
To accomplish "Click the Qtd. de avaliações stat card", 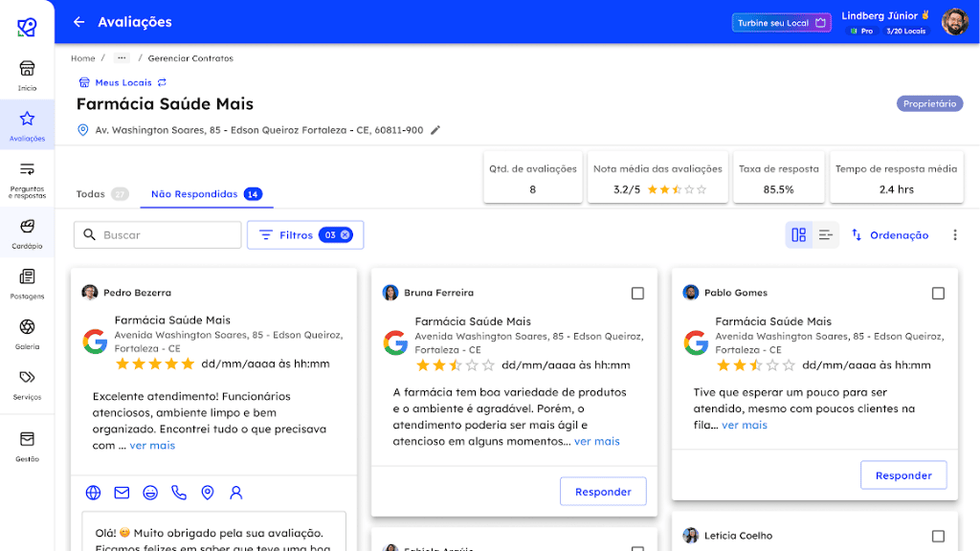I will point(532,177).
